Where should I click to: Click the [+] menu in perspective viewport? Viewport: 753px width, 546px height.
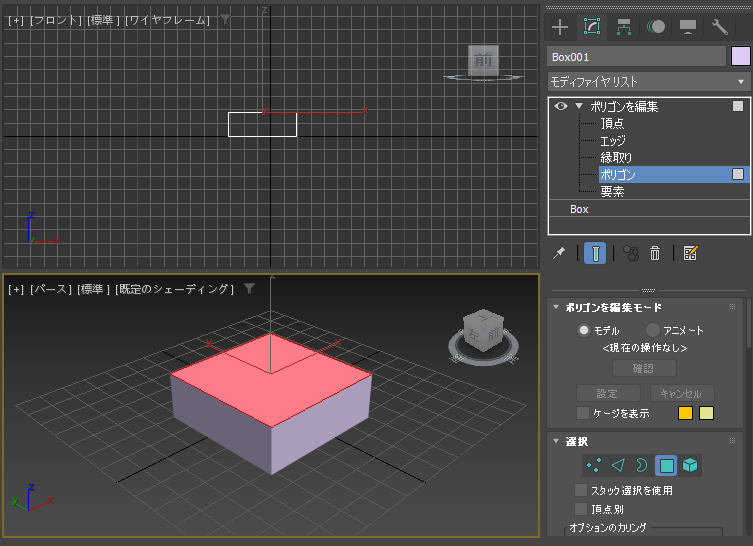coord(15,289)
